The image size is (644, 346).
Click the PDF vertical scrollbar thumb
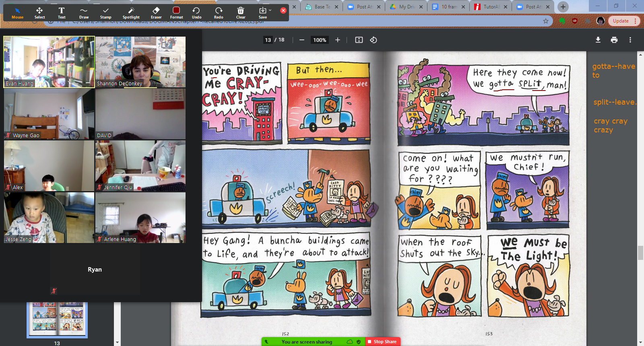640,253
